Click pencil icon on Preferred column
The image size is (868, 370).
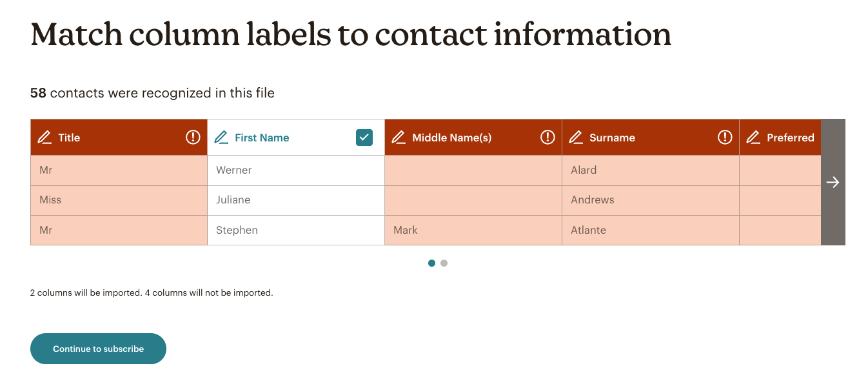click(753, 138)
